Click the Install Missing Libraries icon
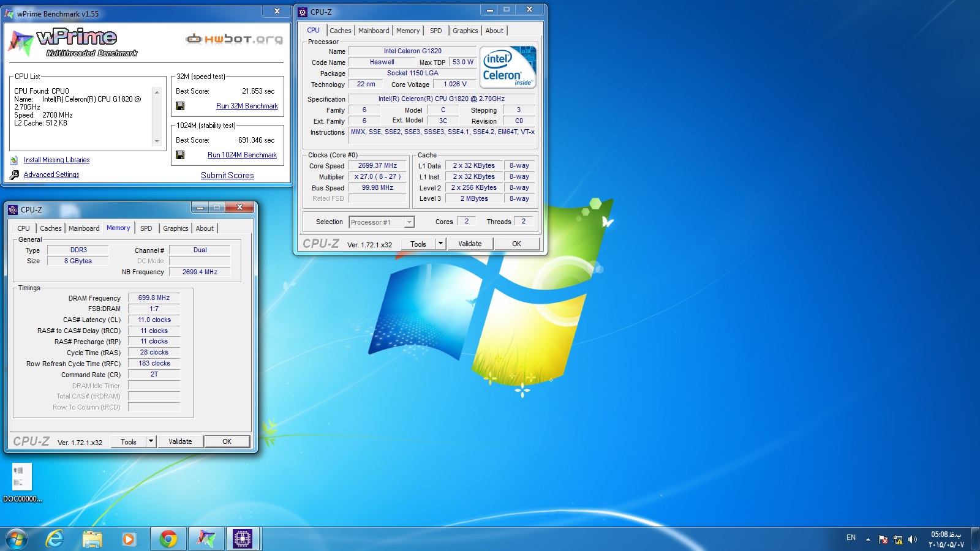This screenshot has width=980, height=551. pos(14,160)
